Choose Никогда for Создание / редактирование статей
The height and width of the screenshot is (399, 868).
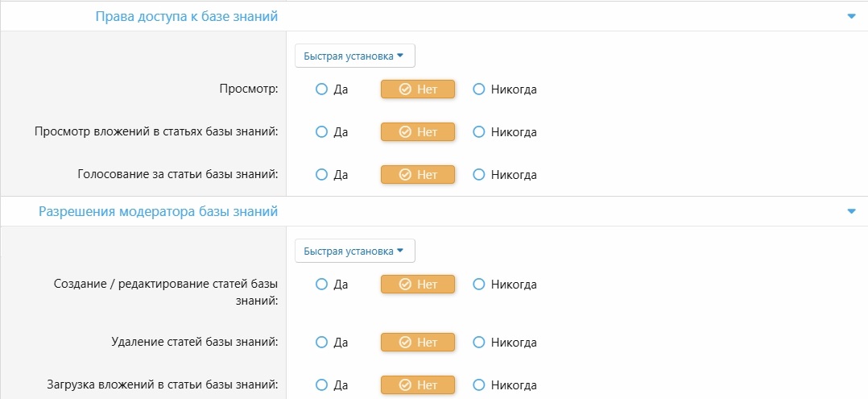pos(479,285)
